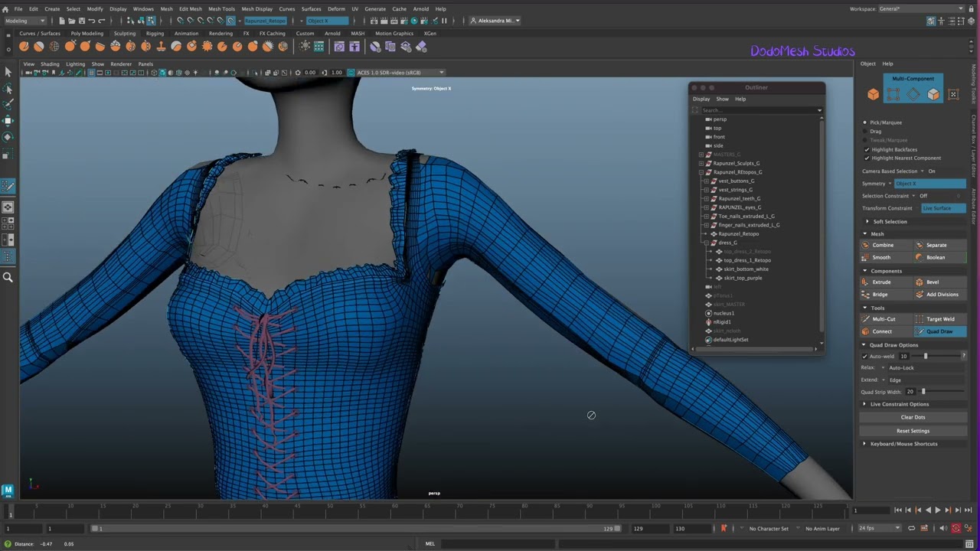
Task: Expand Rapunzel_Sculpts_G in the Outliner
Action: (x=701, y=163)
